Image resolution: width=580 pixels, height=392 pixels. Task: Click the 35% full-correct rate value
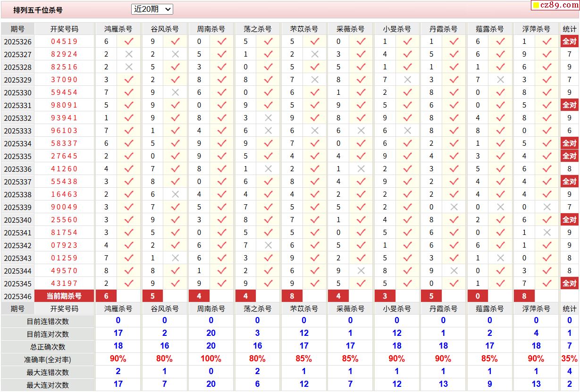click(x=570, y=359)
